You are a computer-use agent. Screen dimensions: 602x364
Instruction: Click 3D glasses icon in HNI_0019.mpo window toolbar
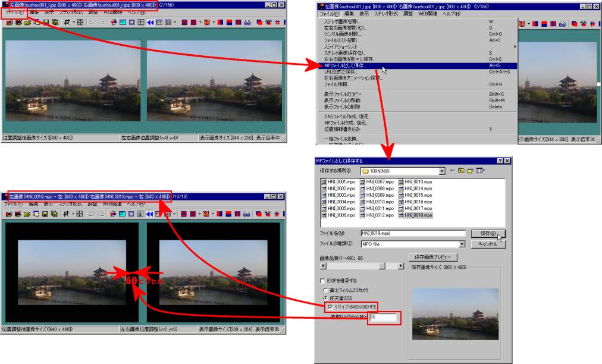coord(246,214)
